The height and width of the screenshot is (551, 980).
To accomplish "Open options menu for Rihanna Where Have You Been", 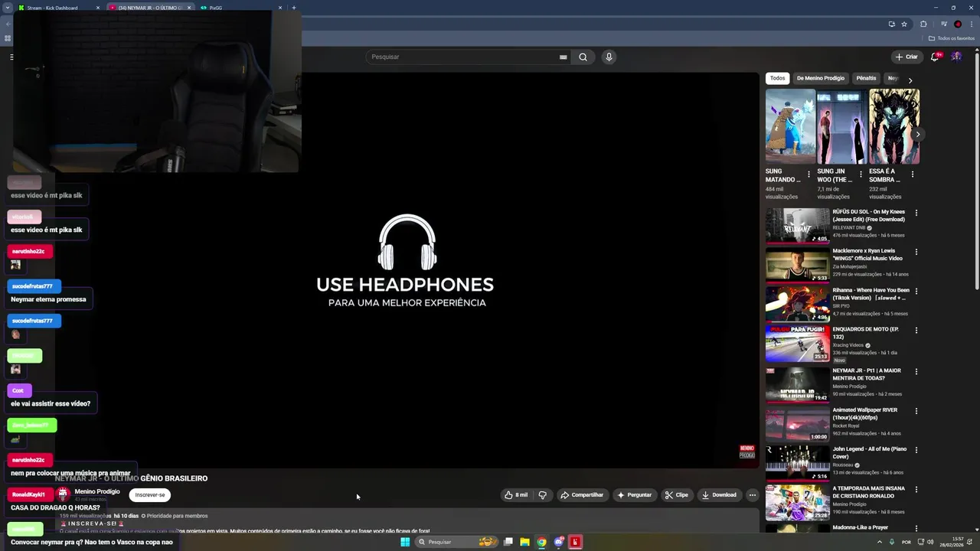I will (x=916, y=291).
